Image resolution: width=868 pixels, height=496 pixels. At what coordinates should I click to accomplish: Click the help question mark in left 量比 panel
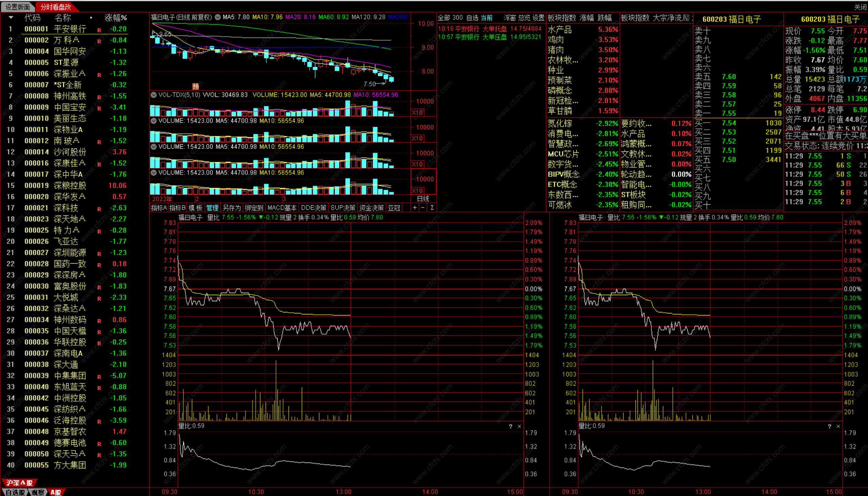510,426
